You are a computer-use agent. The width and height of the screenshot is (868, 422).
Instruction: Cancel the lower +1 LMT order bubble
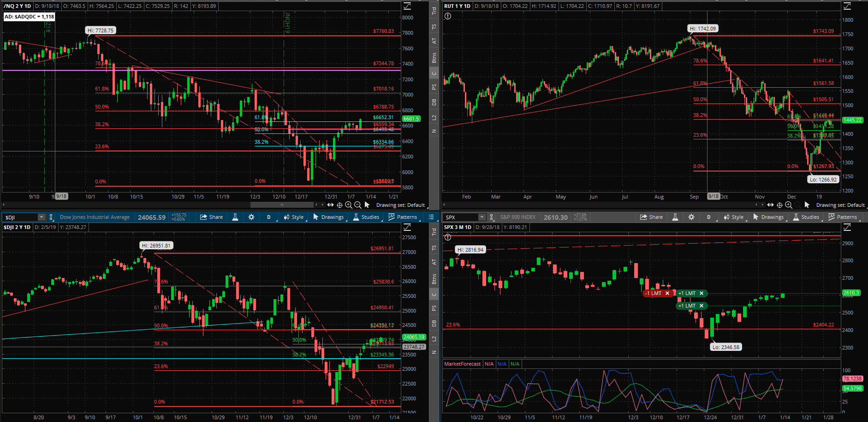click(702, 306)
